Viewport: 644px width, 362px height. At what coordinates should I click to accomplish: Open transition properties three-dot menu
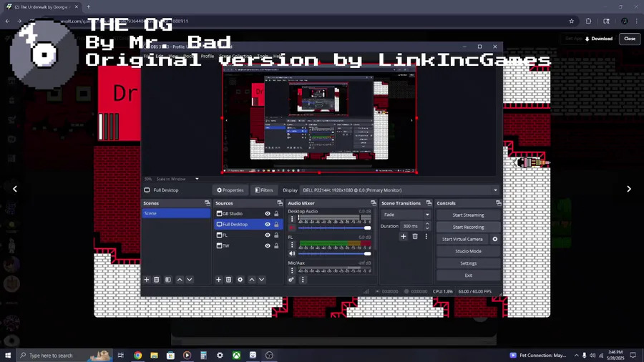(426, 236)
